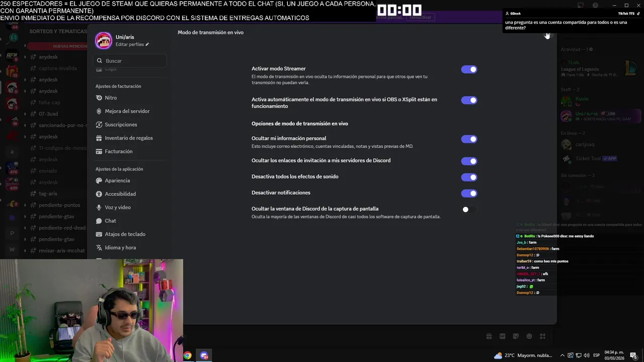Click the help icon in Discord title bar
The image size is (644, 362).
[595, 6]
